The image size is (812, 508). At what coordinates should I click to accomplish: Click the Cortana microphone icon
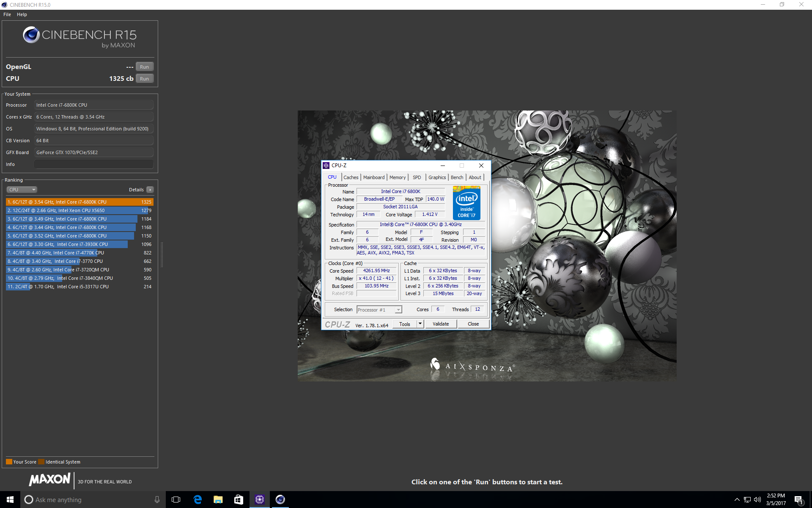coord(157,500)
